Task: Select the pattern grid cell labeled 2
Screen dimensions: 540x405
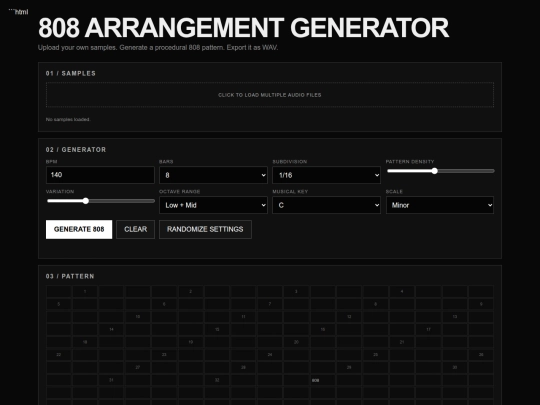Action: (191, 291)
